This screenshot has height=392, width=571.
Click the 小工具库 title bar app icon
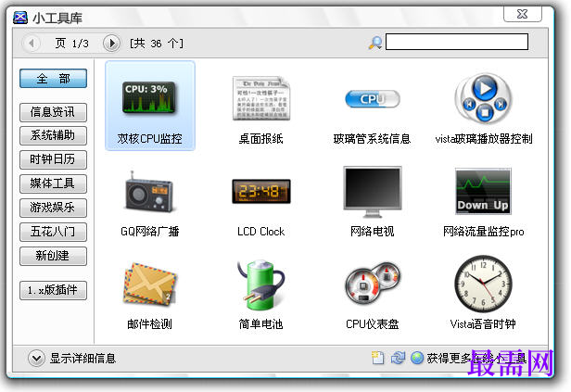pos(20,17)
